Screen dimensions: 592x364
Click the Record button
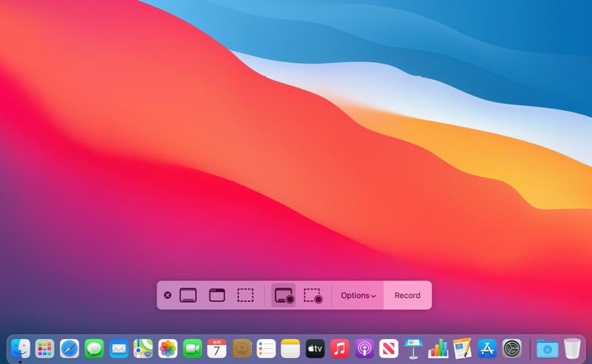(x=408, y=295)
